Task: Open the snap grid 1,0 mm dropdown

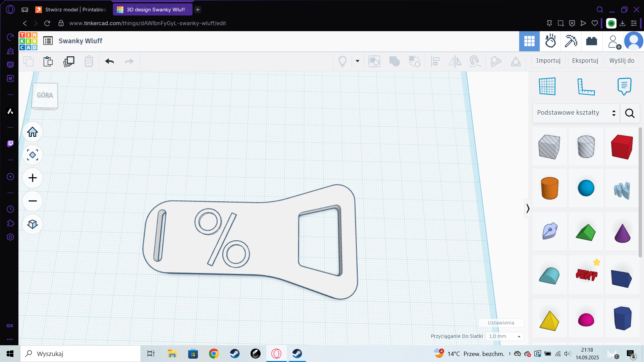Action: [x=505, y=336]
